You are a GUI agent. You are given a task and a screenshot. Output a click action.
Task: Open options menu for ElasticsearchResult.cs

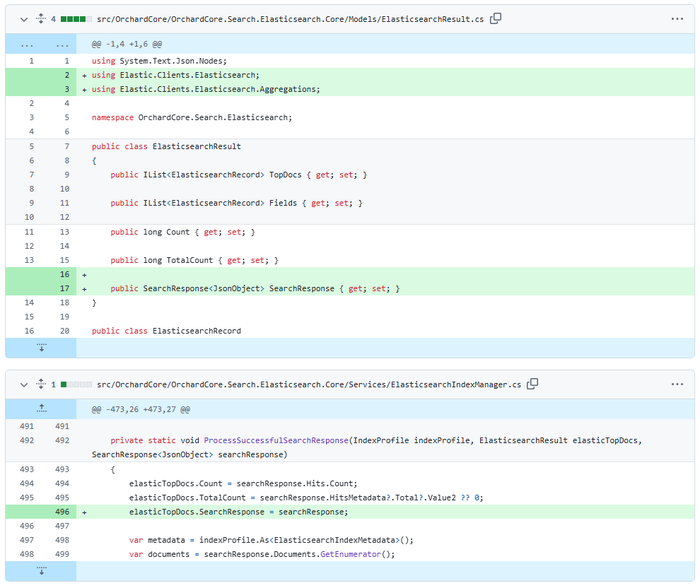point(677,19)
